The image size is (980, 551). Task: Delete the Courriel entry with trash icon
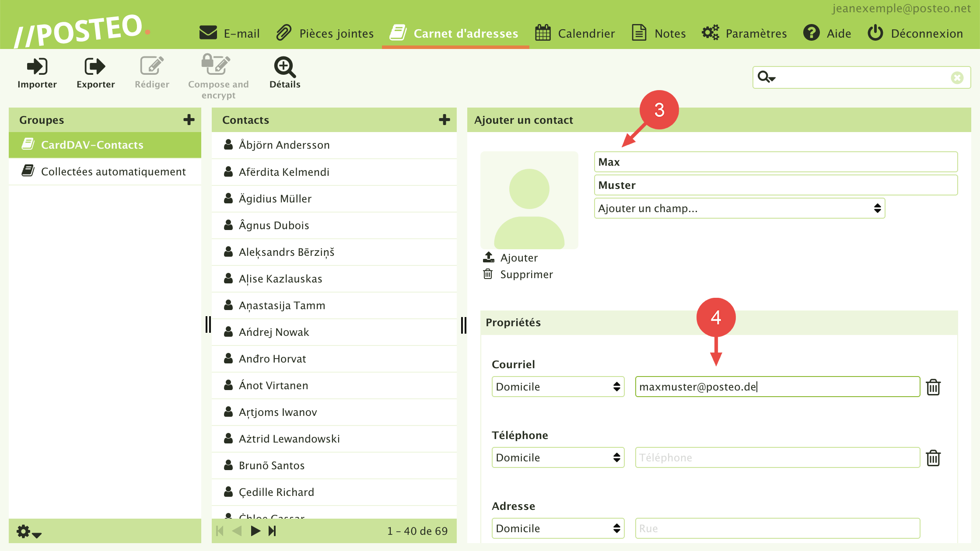[x=933, y=387]
